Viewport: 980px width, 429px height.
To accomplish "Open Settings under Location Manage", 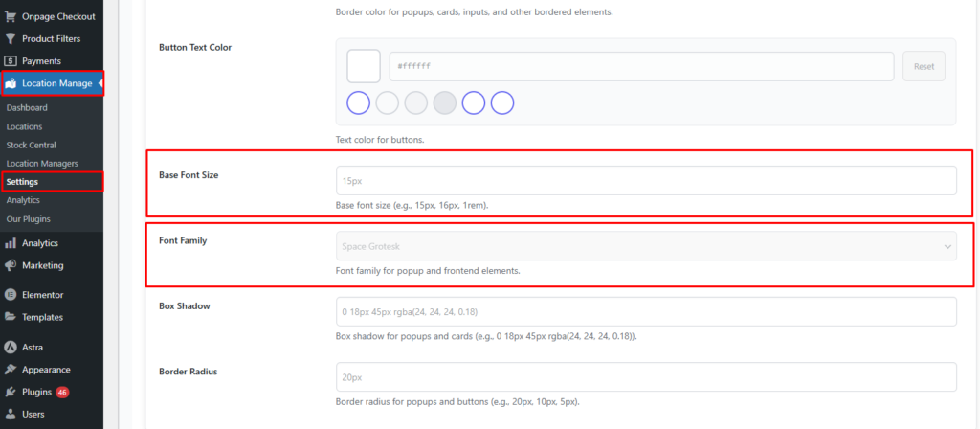I will pos(22,182).
